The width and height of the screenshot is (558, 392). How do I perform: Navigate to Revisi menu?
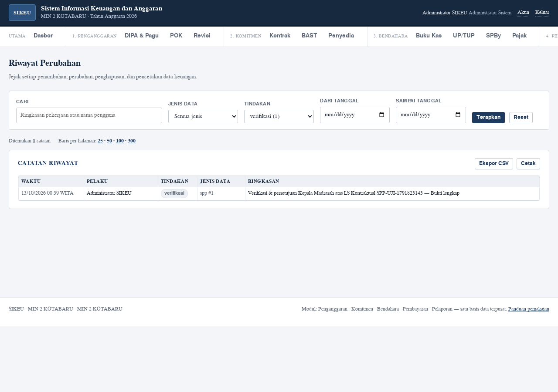(x=202, y=36)
